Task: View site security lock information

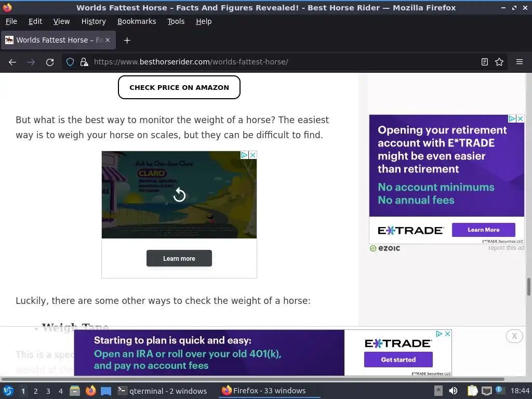Action: click(x=84, y=62)
